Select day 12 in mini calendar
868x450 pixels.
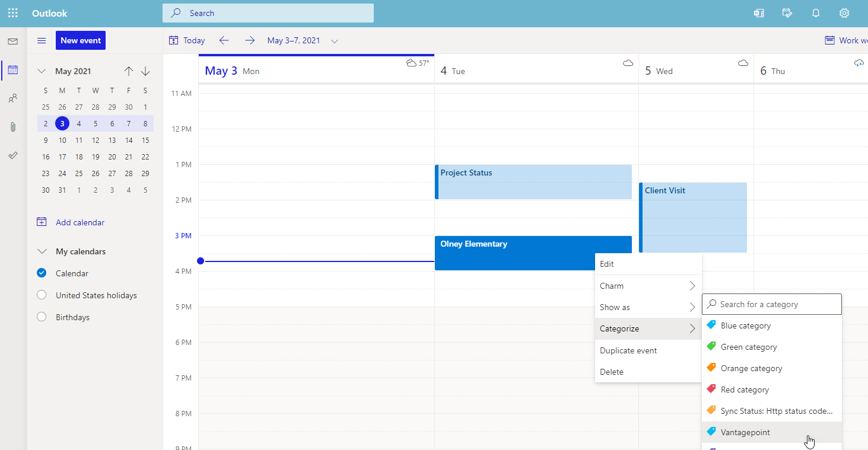coord(96,141)
